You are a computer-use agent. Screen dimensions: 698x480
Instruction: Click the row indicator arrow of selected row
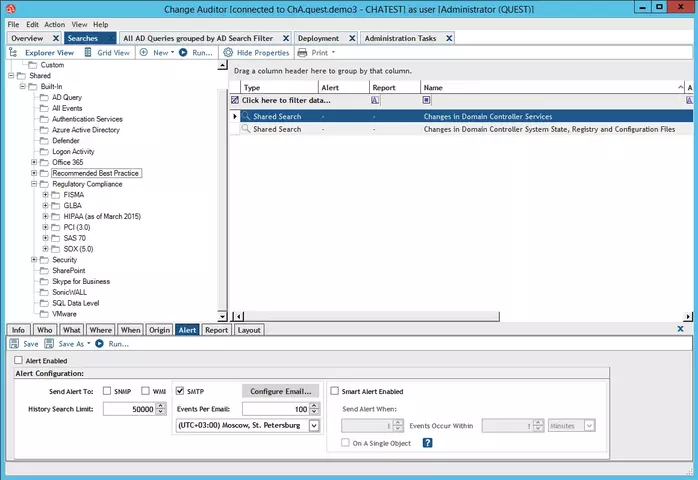[235, 116]
